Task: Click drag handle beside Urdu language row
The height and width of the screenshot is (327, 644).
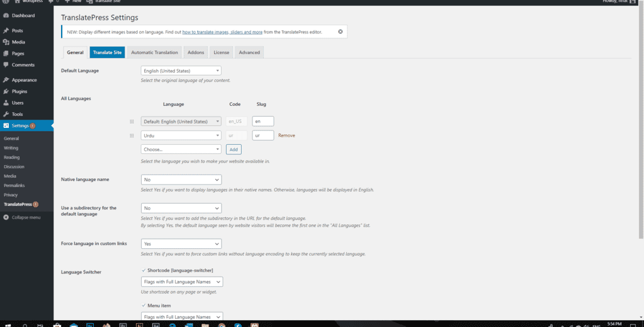Action: click(132, 135)
